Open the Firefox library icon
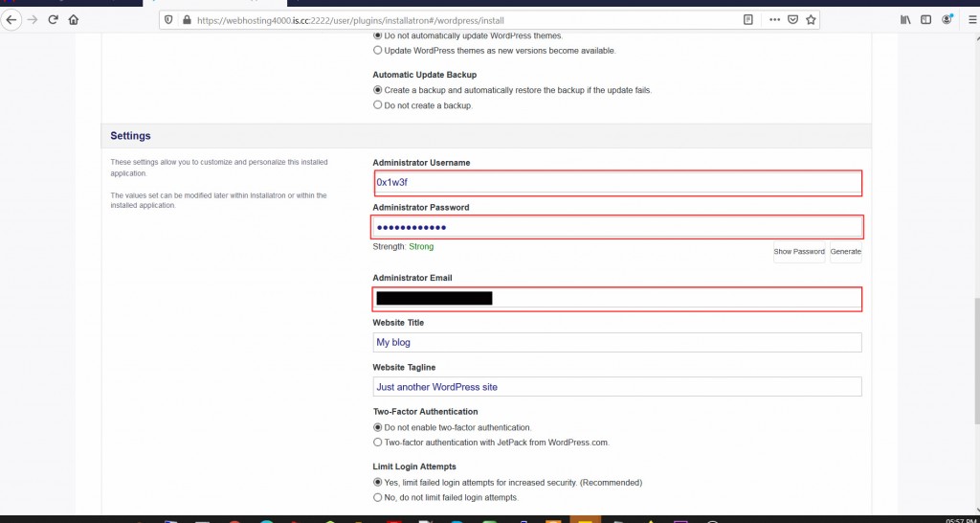This screenshot has width=980, height=523. tap(905, 20)
